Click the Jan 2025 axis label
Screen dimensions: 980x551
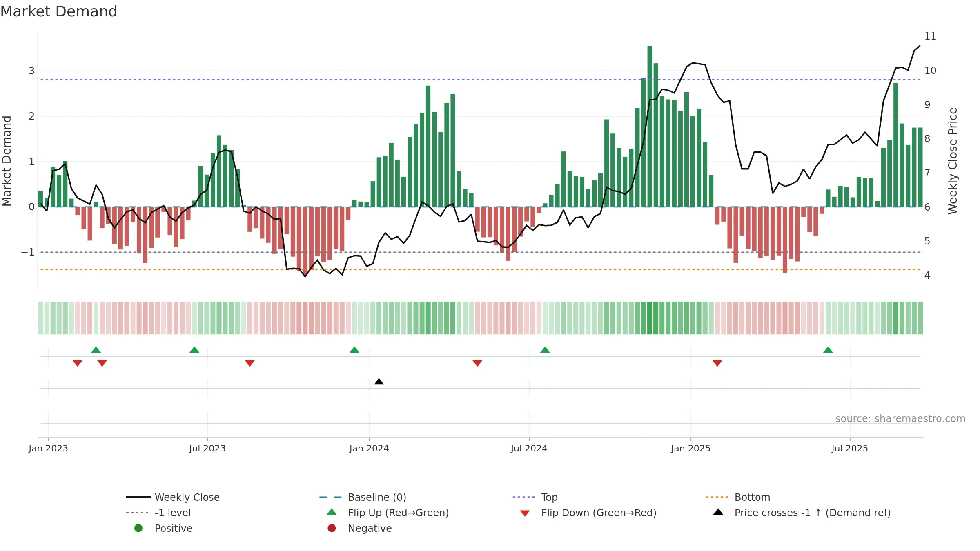pos(691,448)
